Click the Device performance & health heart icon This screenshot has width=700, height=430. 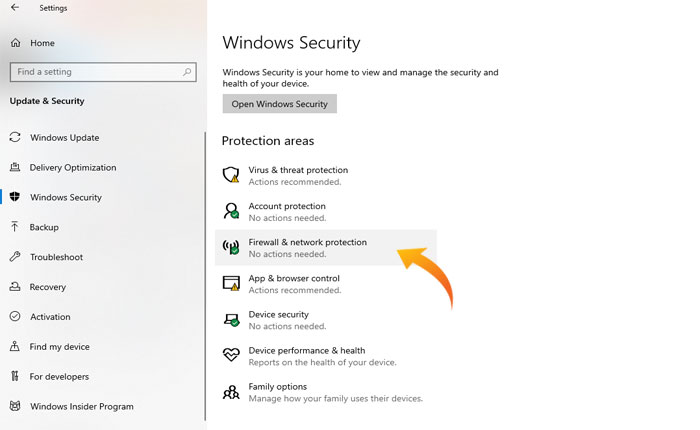pos(231,355)
